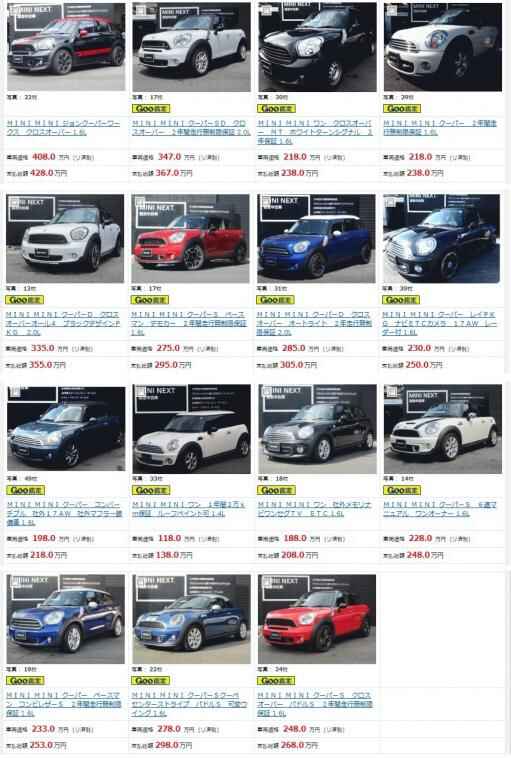Open the Cooper SD Crossover 2.0L title link

point(191,128)
